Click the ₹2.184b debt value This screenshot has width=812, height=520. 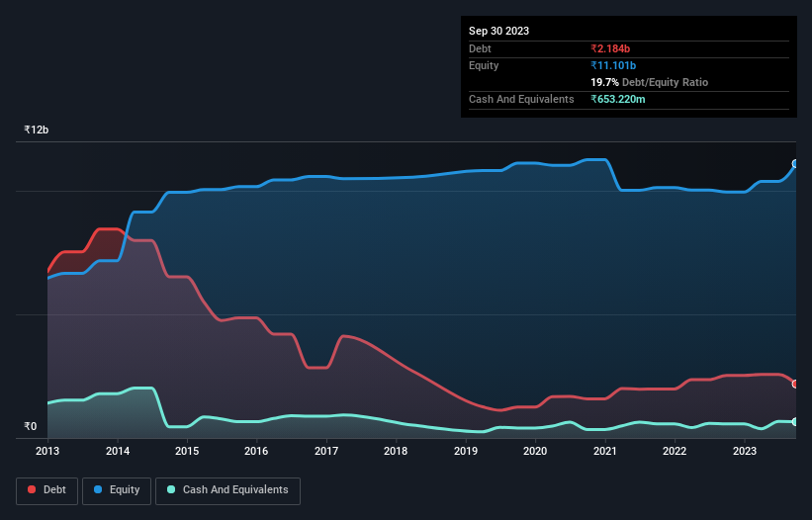tap(610, 48)
